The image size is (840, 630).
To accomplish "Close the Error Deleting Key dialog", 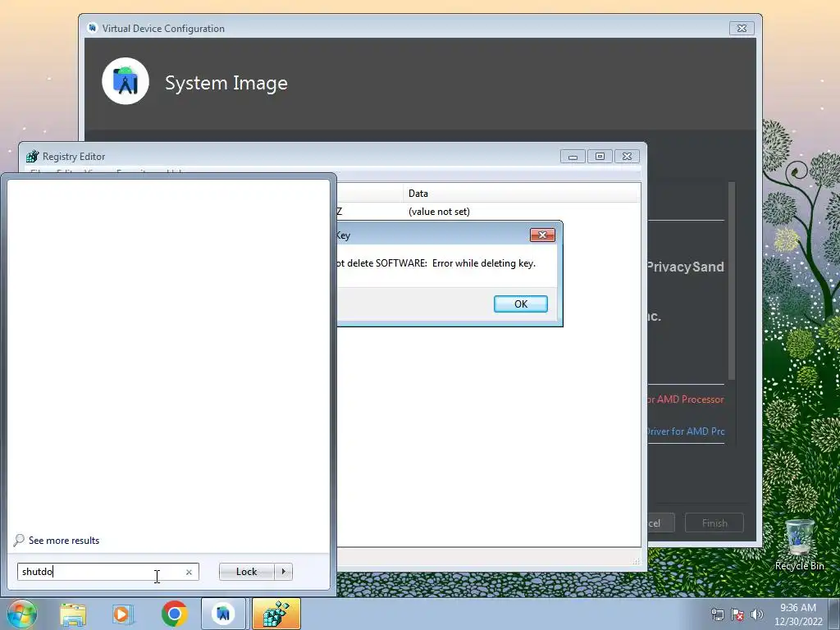I will tap(542, 235).
